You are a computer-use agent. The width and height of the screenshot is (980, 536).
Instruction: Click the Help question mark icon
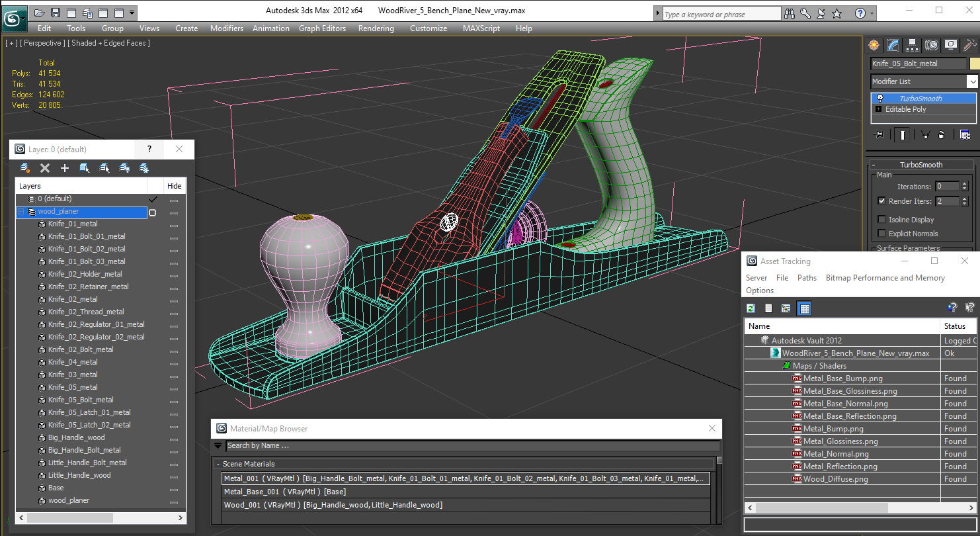coord(860,13)
